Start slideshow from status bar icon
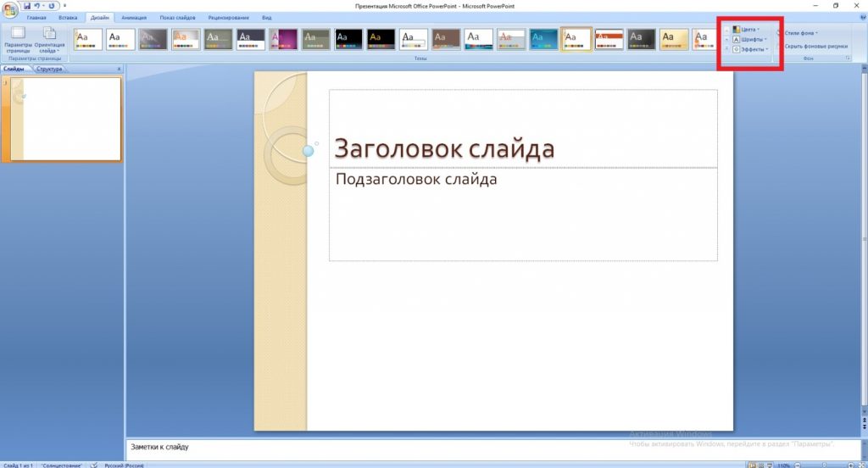The width and height of the screenshot is (868, 468). [770, 465]
